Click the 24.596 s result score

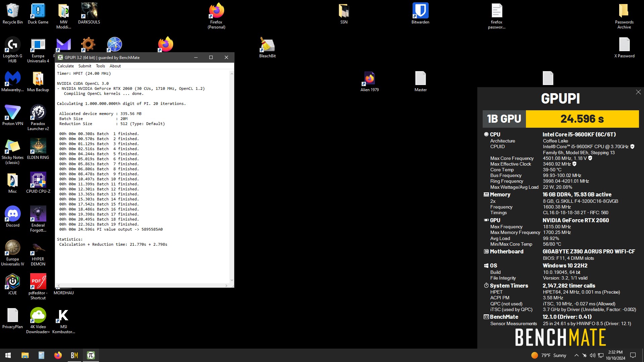click(582, 119)
